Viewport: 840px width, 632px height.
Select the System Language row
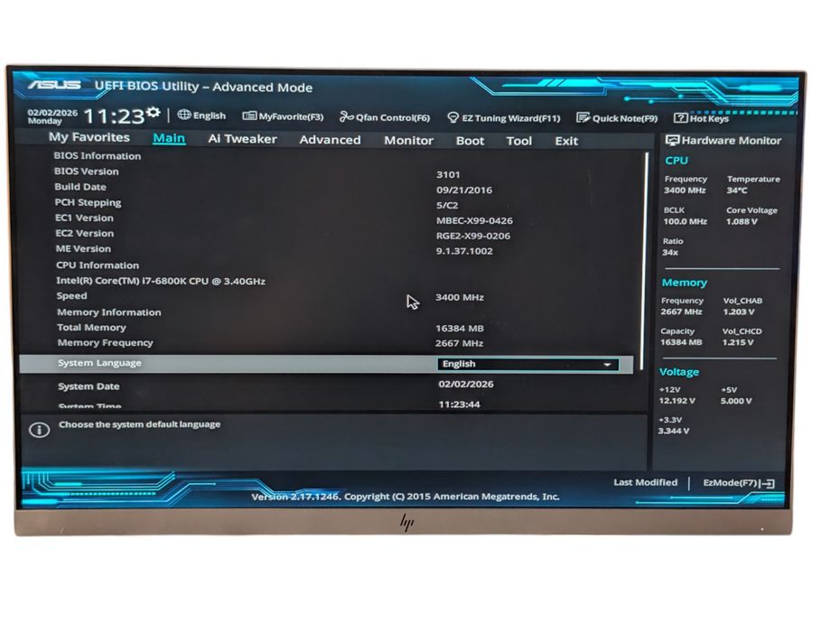click(326, 364)
